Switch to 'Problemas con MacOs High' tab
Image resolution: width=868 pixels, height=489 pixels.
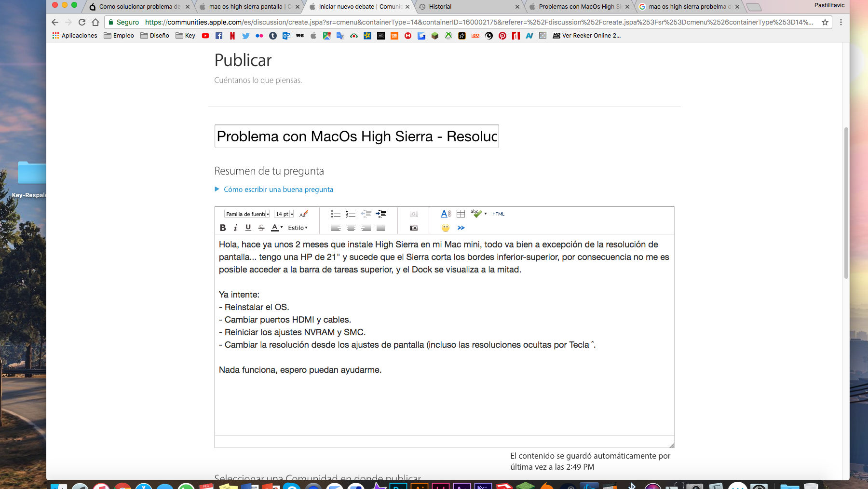tap(579, 7)
